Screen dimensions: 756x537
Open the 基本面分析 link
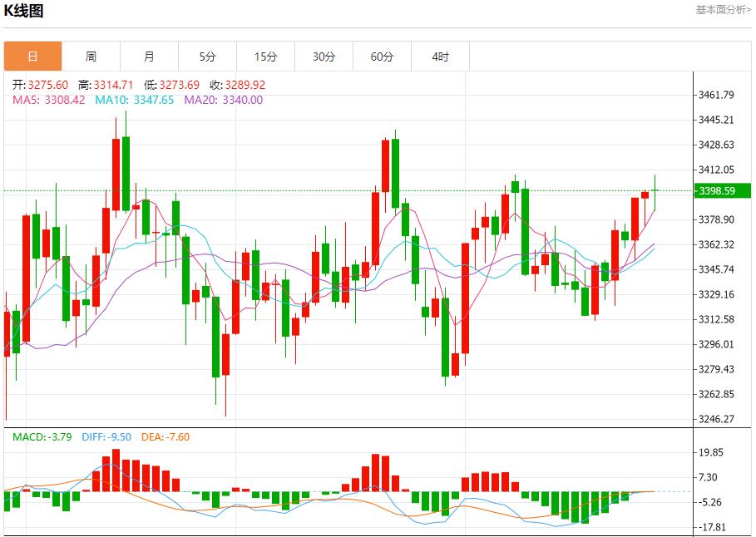click(x=723, y=9)
